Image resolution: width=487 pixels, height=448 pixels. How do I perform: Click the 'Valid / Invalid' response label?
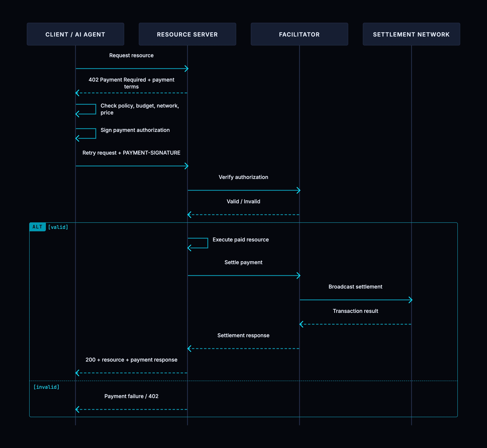point(243,201)
